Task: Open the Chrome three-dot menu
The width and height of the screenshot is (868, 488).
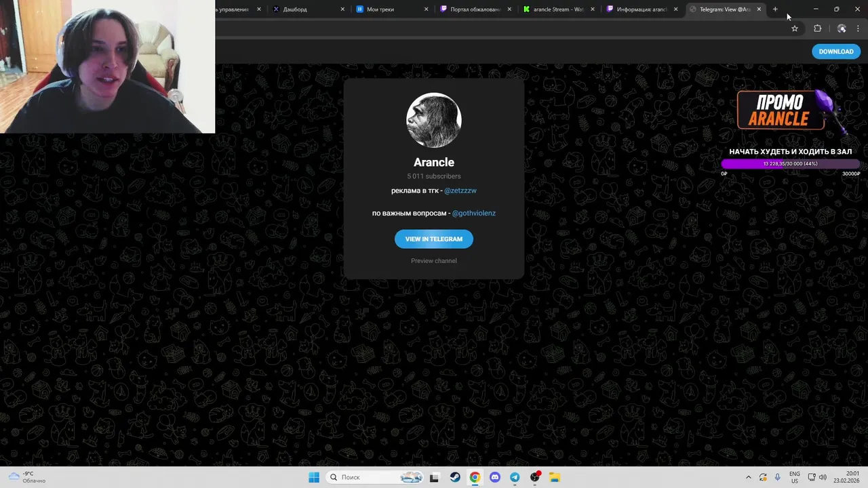Action: 858,28
